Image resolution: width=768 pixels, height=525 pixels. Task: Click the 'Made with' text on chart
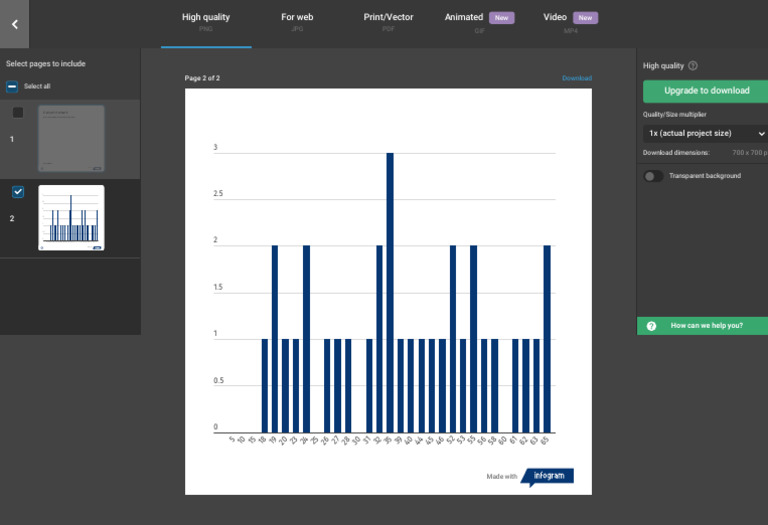502,477
